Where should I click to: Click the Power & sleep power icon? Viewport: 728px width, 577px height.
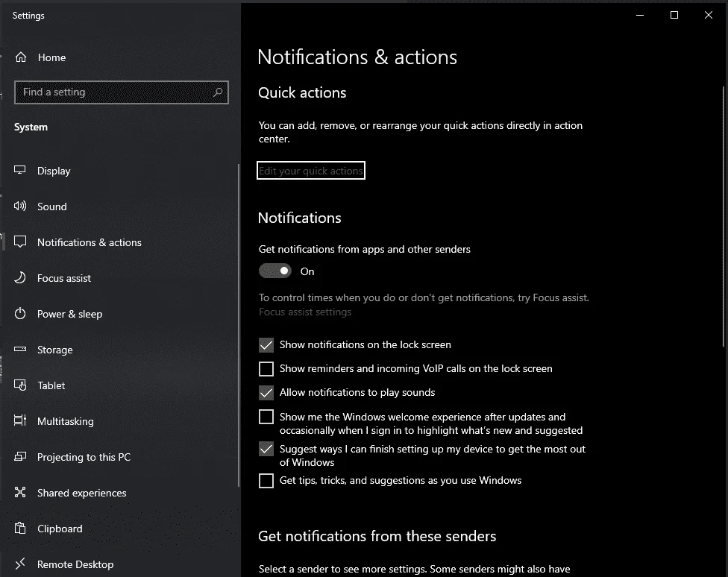pyautogui.click(x=20, y=313)
